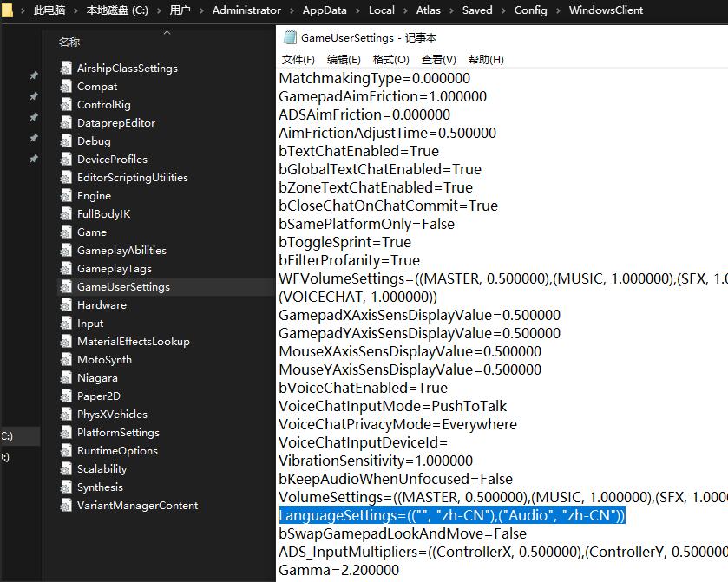Click the Hardware file icon

[x=66, y=305]
